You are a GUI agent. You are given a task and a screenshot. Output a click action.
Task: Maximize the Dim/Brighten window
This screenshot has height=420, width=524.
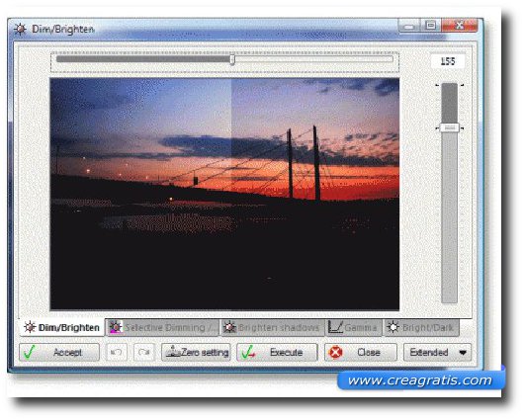(430, 26)
